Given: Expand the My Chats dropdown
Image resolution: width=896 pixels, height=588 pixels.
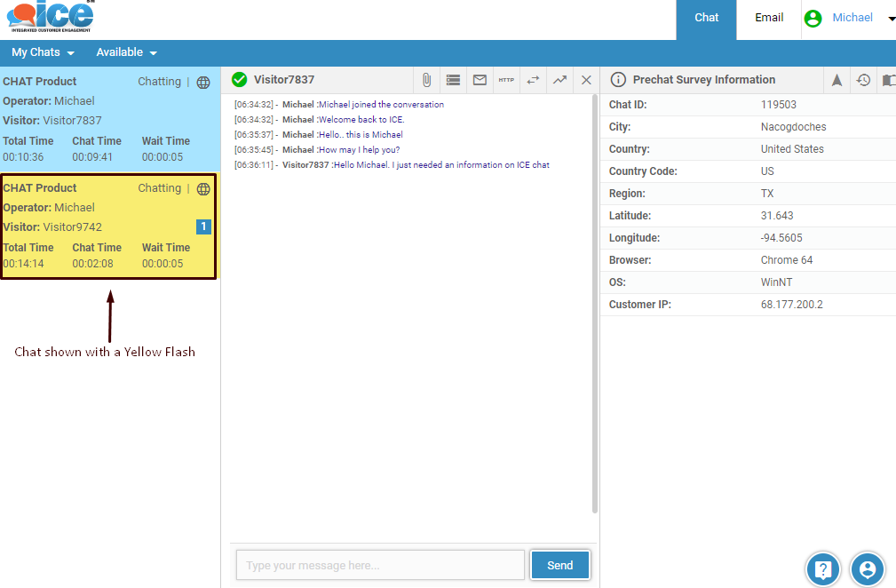Looking at the screenshot, I should [x=43, y=52].
